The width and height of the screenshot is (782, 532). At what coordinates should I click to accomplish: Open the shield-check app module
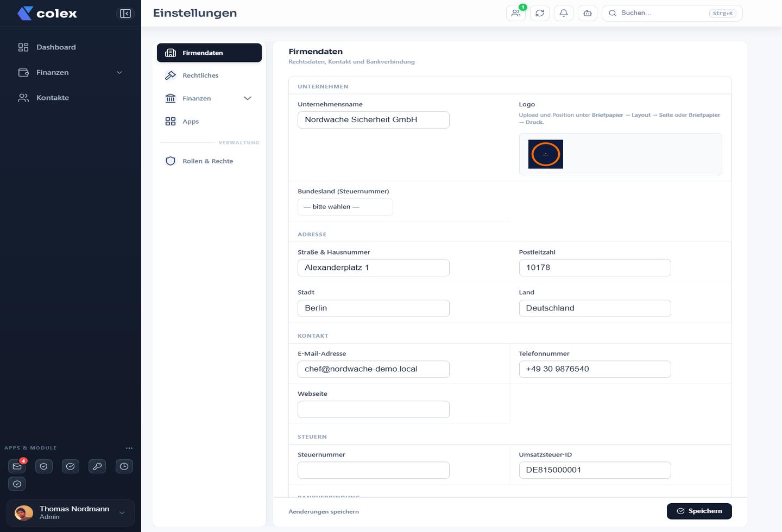click(x=44, y=466)
